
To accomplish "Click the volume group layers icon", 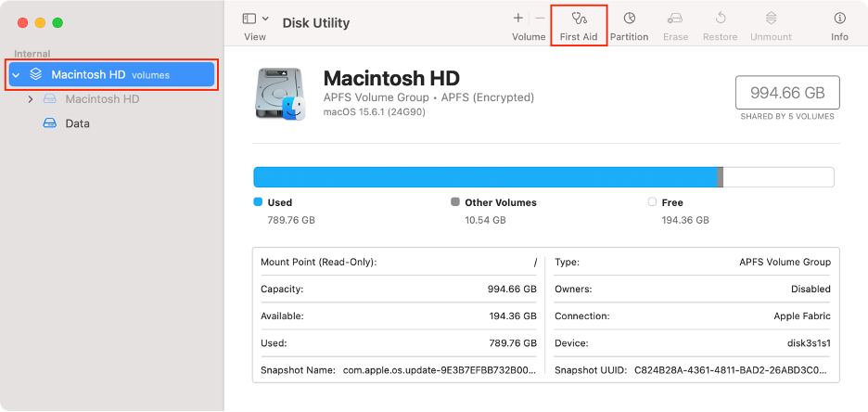I will (36, 74).
